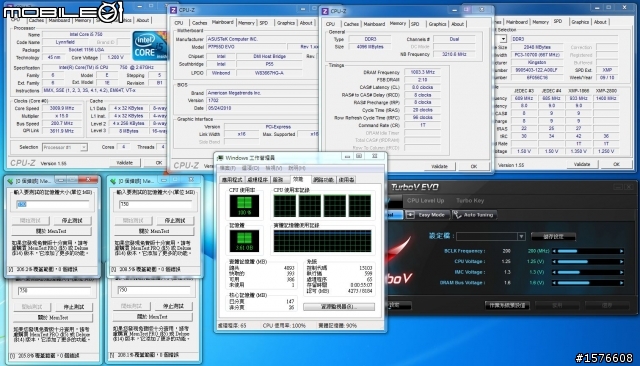Click the Auto Tuning button label
This screenshot has width=640, height=366.
pos(479,215)
